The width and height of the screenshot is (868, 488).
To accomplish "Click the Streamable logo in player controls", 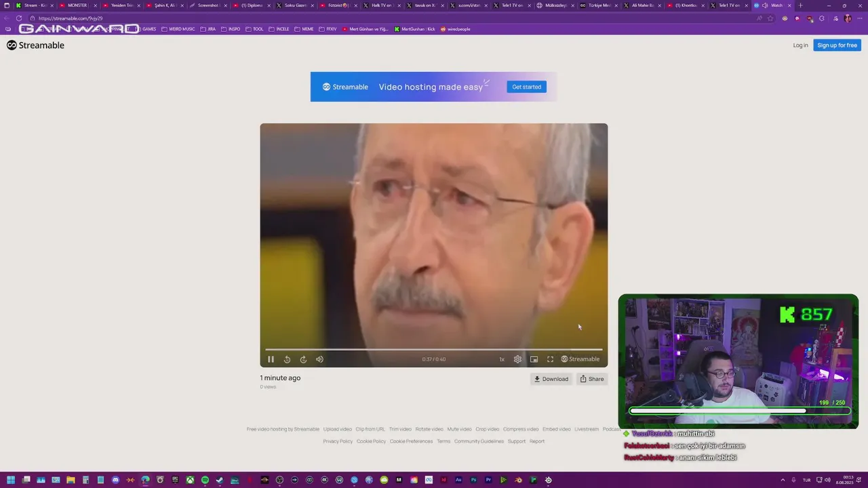I will tap(580, 359).
